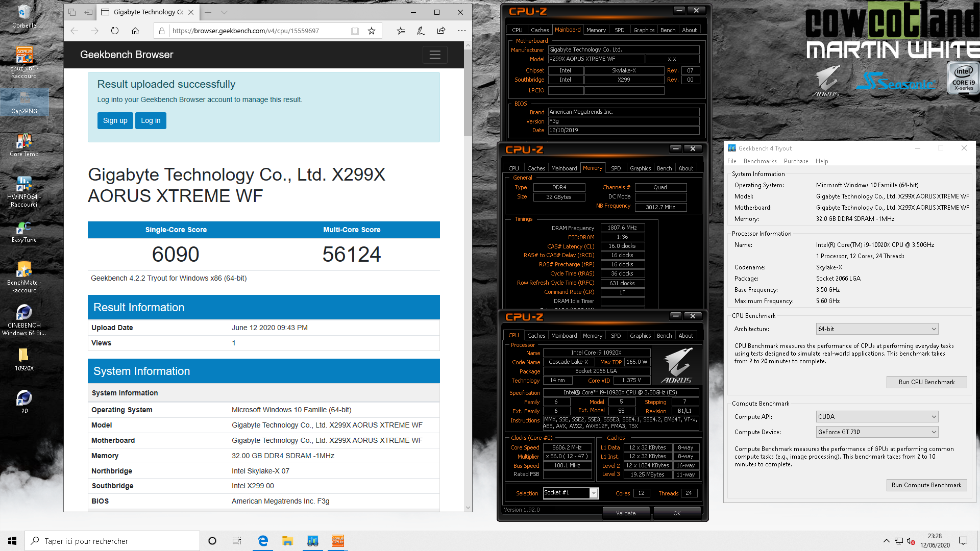Expand Architecture dropdown showing 64-bit
Viewport: 980px width, 551px height.
point(877,329)
